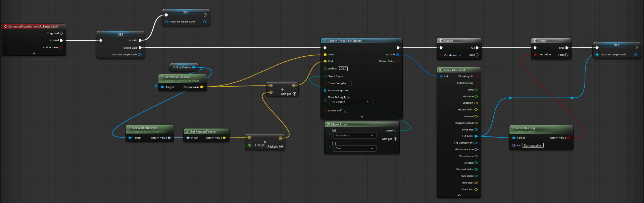Open the Pawn object type dropdown
This screenshot has width=644, height=203.
[x=355, y=148]
